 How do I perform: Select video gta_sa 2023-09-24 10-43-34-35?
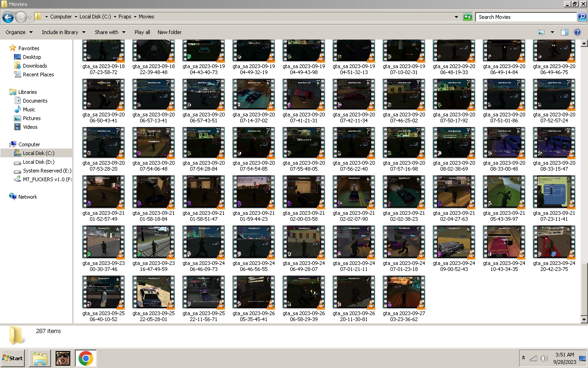pos(504,249)
